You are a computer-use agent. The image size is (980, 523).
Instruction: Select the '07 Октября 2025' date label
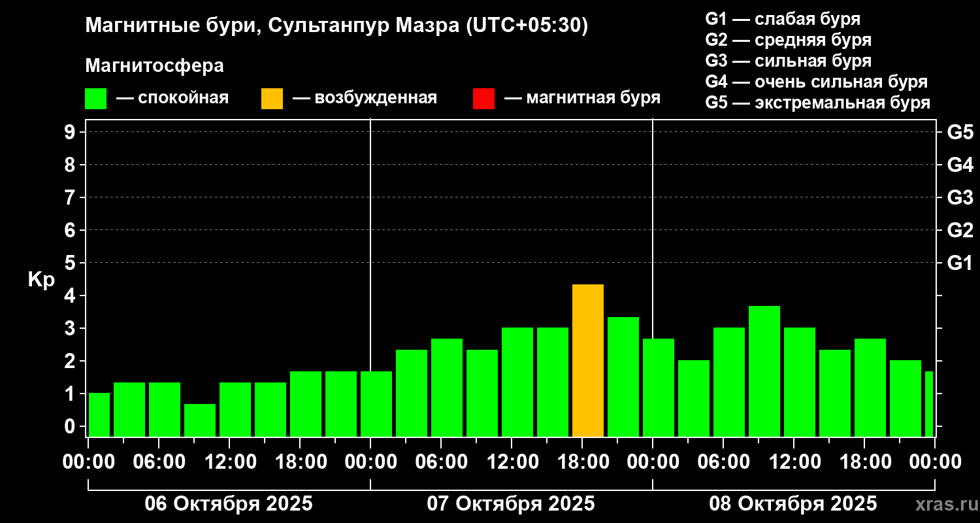click(x=511, y=504)
